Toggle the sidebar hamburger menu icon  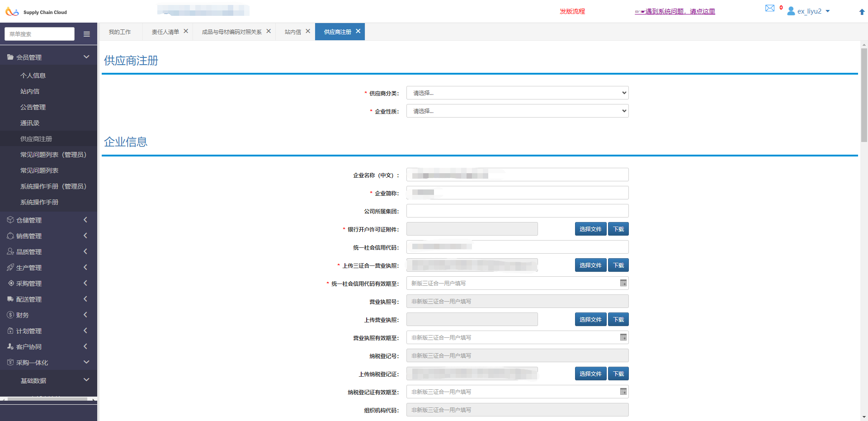(x=87, y=34)
